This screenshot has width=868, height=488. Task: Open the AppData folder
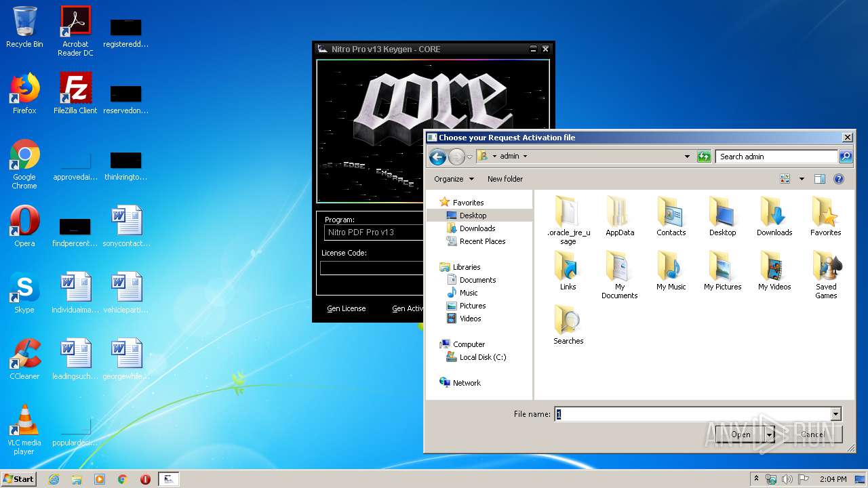click(x=620, y=216)
